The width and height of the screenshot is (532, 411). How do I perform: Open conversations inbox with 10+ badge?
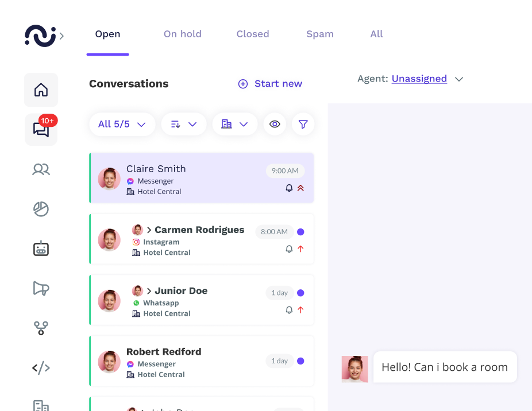41,130
